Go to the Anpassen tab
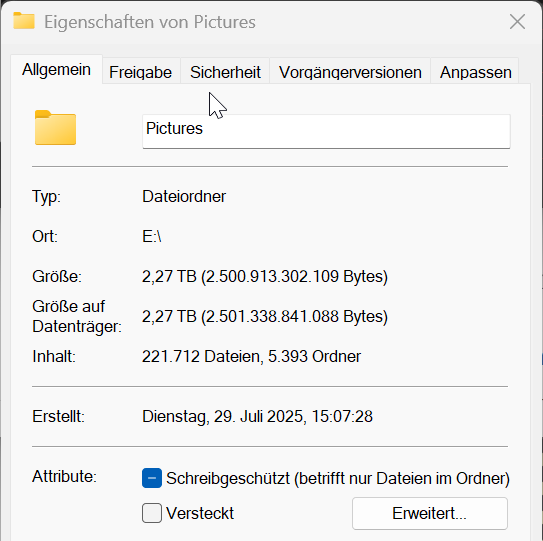This screenshot has width=543, height=541. point(475,72)
